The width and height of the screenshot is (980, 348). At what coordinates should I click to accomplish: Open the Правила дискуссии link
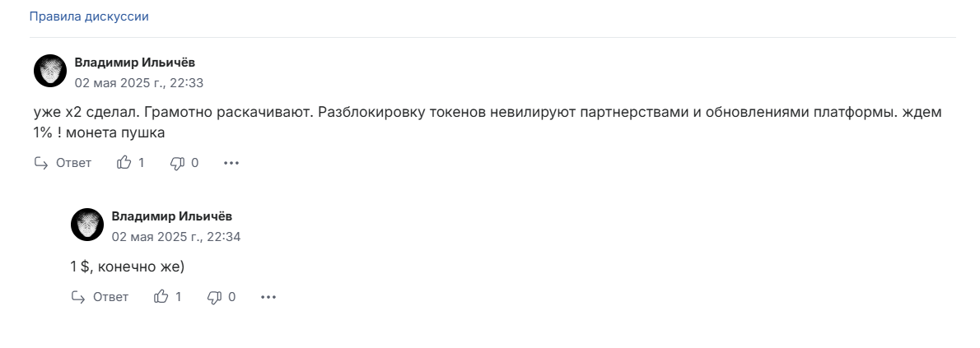[x=89, y=17]
